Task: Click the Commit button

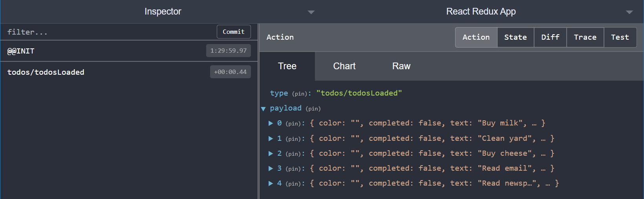Action: (233, 32)
